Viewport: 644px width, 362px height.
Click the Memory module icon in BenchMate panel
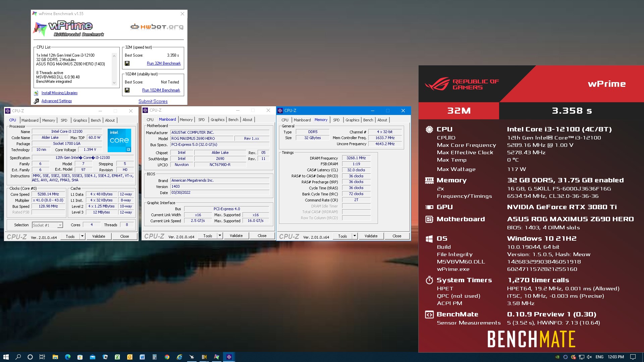[429, 180]
